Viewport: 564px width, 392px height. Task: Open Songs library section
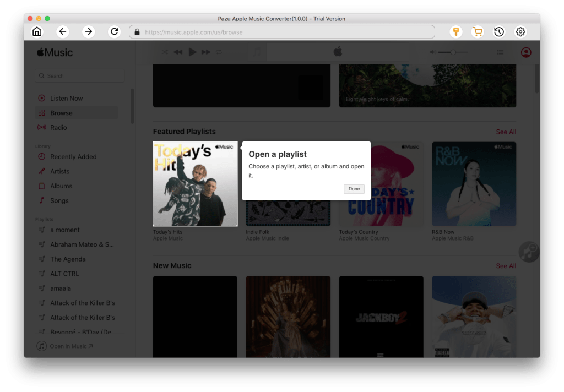(x=77, y=200)
